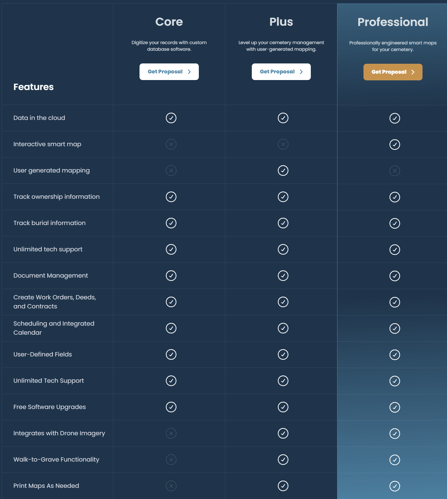The image size is (447, 499).
Task: Click the Plus checkmark for User-Defined Fields
Action: (283, 354)
